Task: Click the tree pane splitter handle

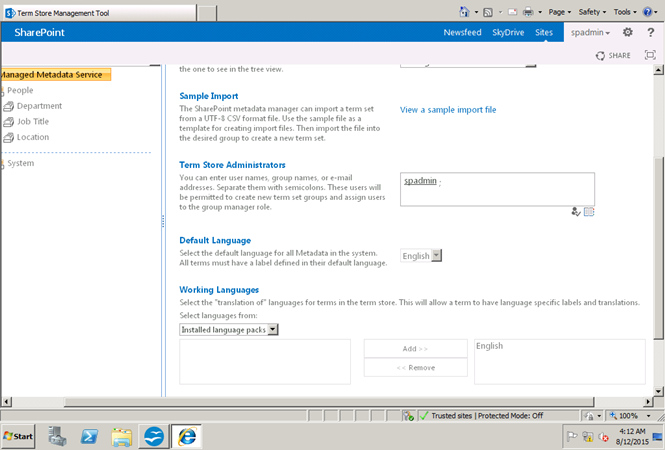Action: pyautogui.click(x=163, y=221)
